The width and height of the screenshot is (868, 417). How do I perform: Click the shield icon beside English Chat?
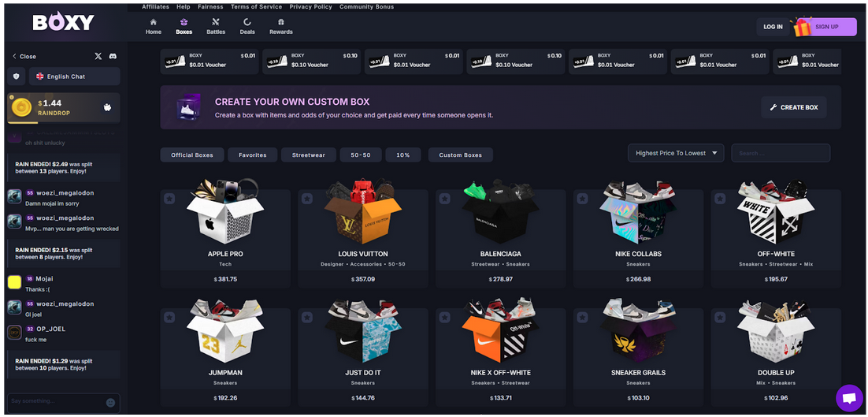16,76
